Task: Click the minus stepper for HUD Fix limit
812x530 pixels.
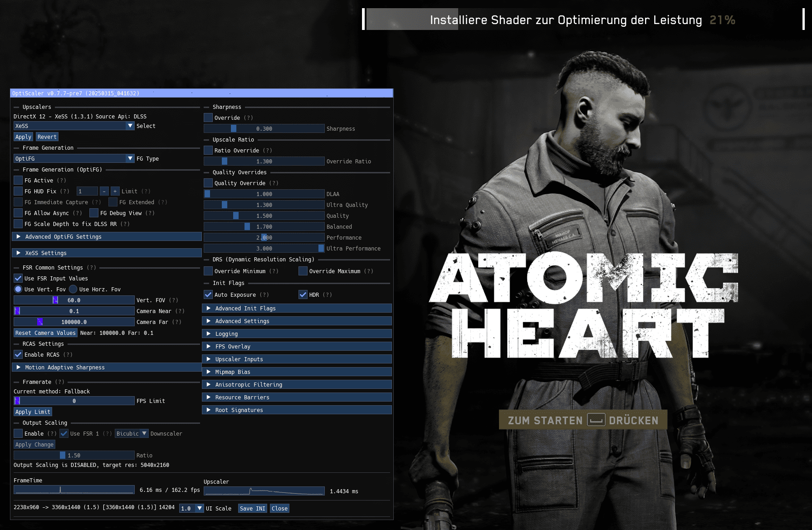Action: point(104,191)
